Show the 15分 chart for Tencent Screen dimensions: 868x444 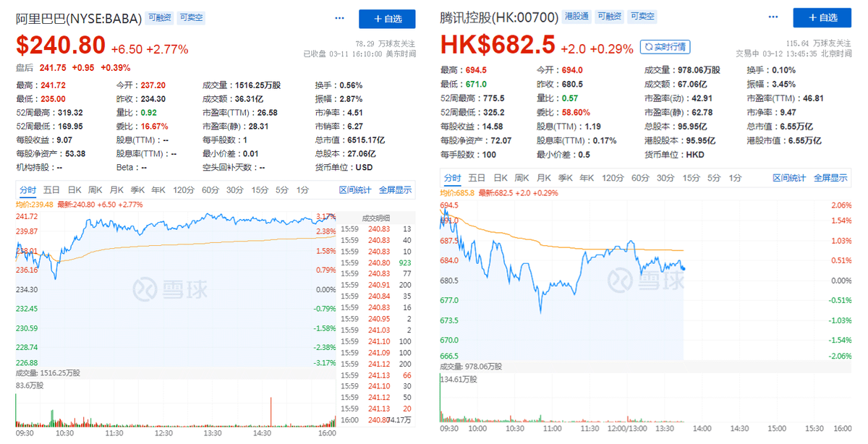click(692, 178)
